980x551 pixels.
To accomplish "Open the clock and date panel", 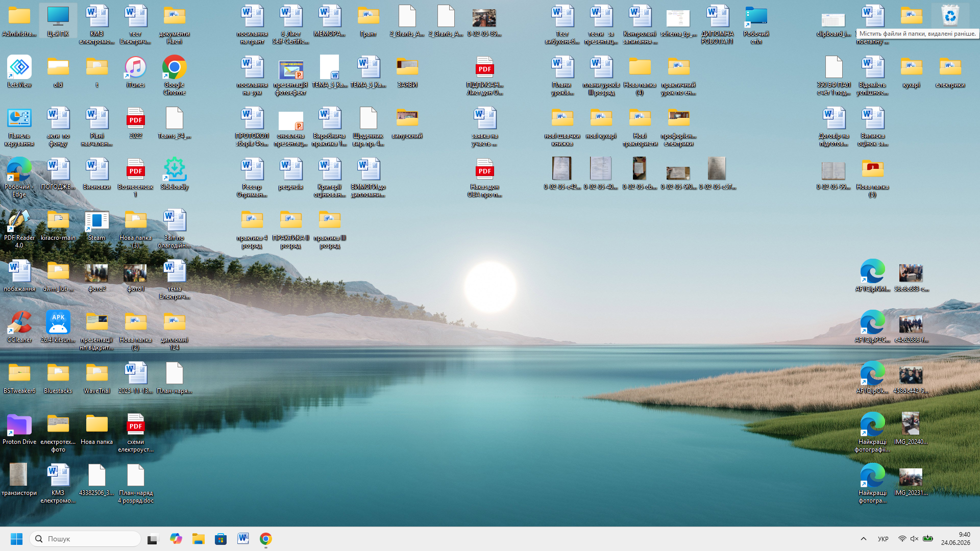I will tap(955, 539).
